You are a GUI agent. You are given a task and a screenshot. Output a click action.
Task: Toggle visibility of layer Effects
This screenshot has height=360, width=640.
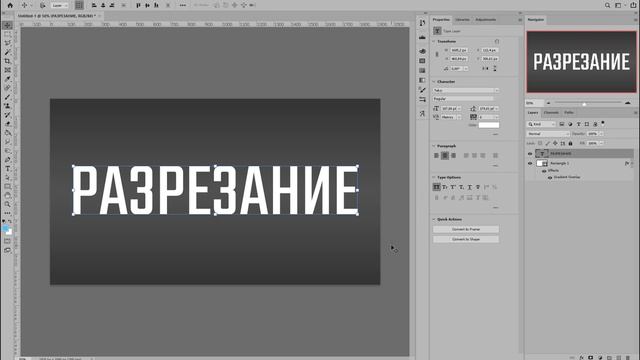[x=544, y=171]
